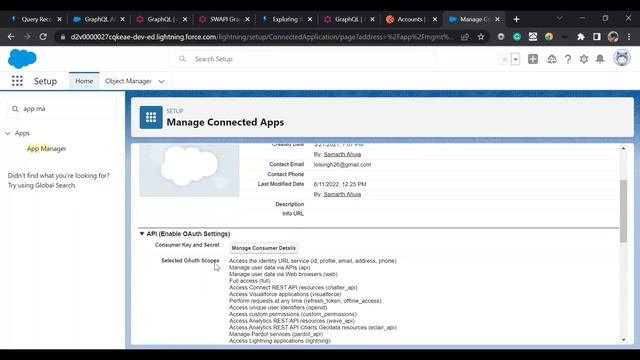Click the Full access (full) scope text
Screen dimensions: 640x360
pos(250,281)
